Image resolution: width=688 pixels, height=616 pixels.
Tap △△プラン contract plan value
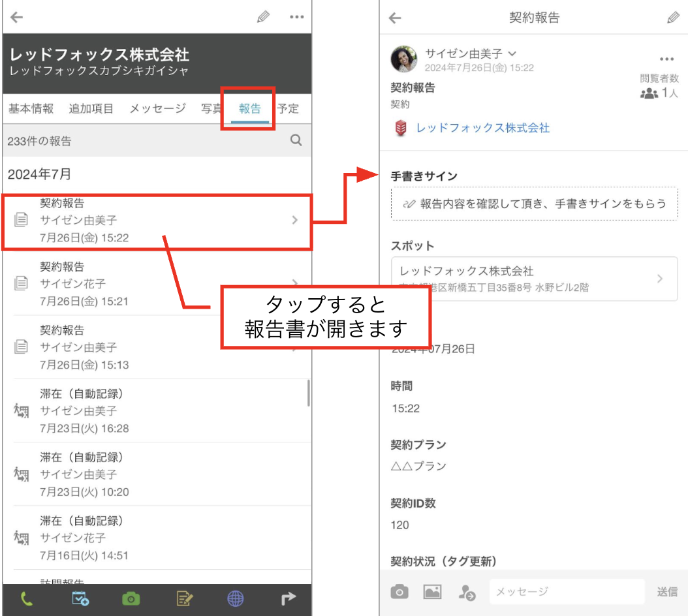point(418,466)
